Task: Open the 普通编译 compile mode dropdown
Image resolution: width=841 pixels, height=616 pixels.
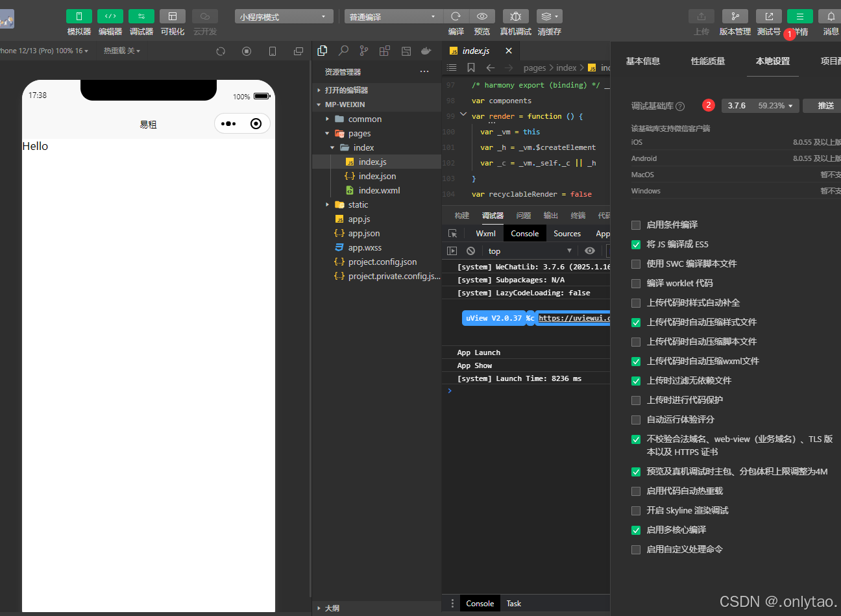Action: click(393, 16)
